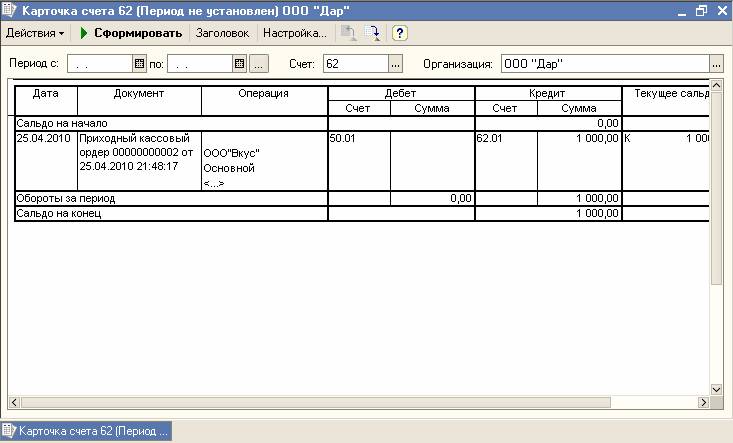Image resolution: width=733 pixels, height=443 pixels.
Task: Toggle the Заголовок toolbar button
Action: click(x=223, y=33)
